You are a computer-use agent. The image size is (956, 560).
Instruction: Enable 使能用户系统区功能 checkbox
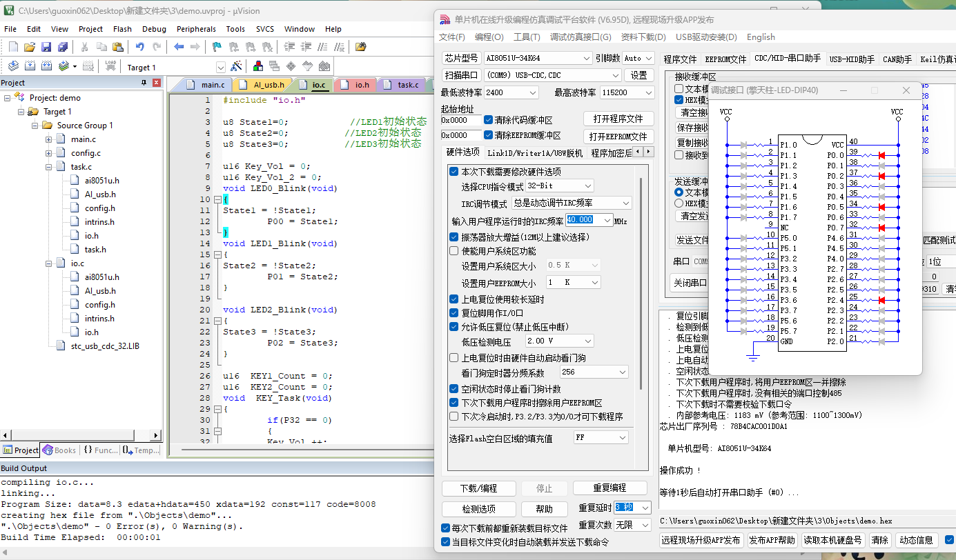[x=453, y=251]
